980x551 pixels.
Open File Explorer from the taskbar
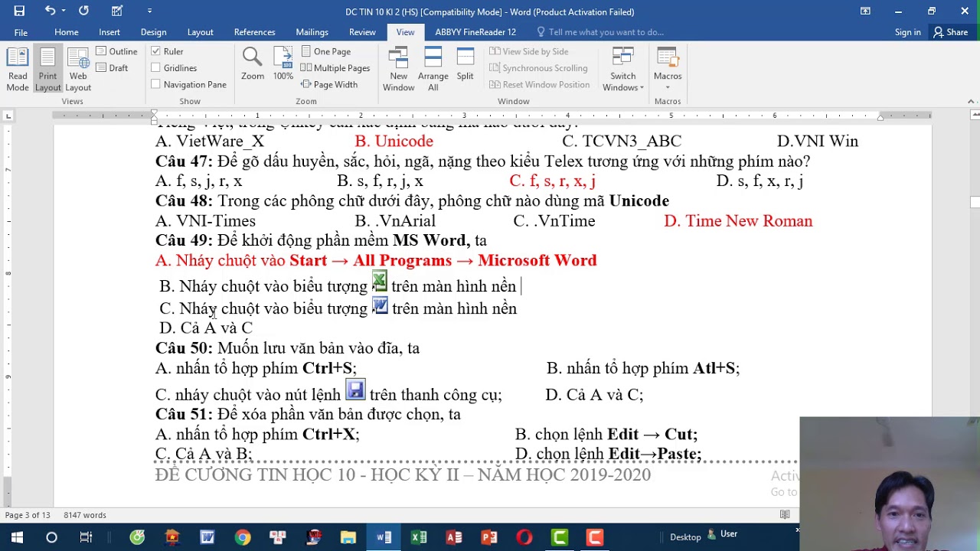point(348,537)
